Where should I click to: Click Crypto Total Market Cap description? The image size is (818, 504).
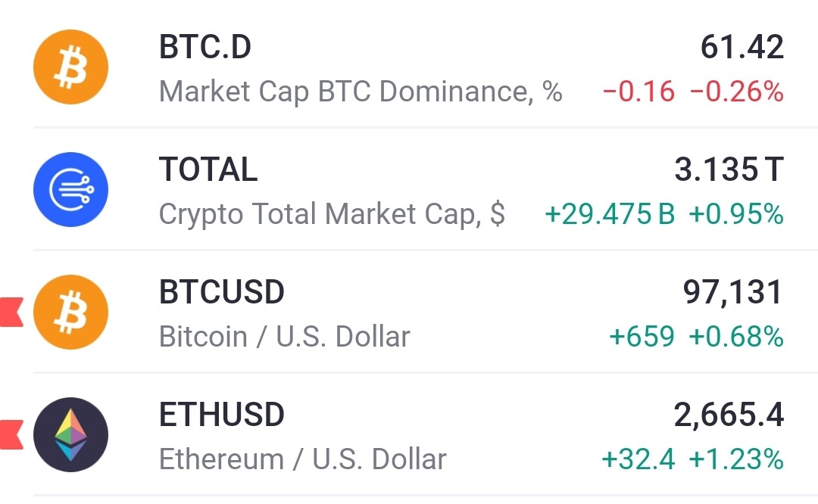tap(332, 214)
